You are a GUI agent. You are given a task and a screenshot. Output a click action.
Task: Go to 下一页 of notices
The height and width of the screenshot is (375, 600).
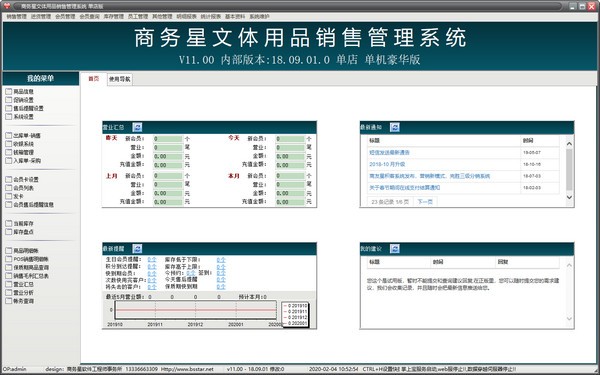[425, 201]
